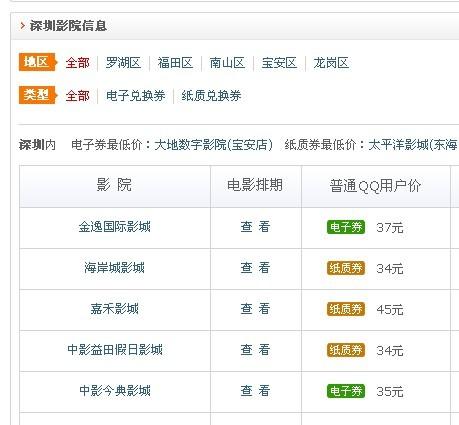Select the 宝安区 district filter
Screen dimensions: 459x425
279,63
